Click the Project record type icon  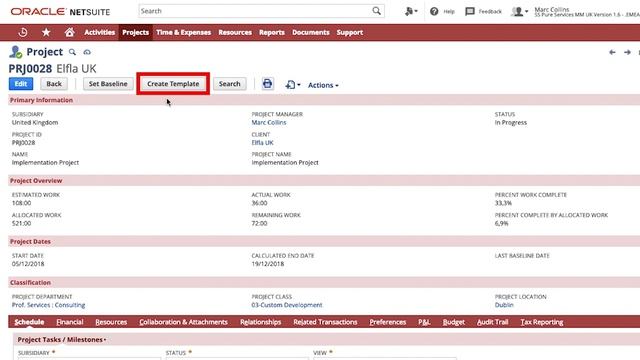point(16,52)
